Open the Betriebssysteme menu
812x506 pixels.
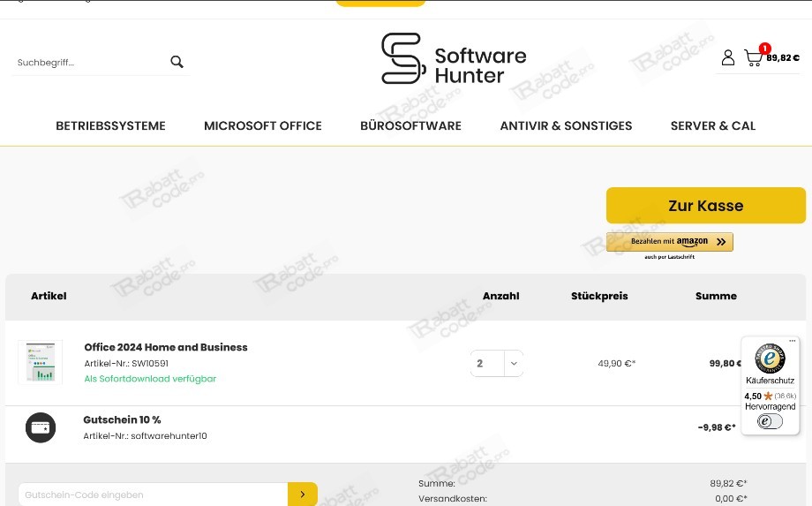pyautogui.click(x=110, y=126)
